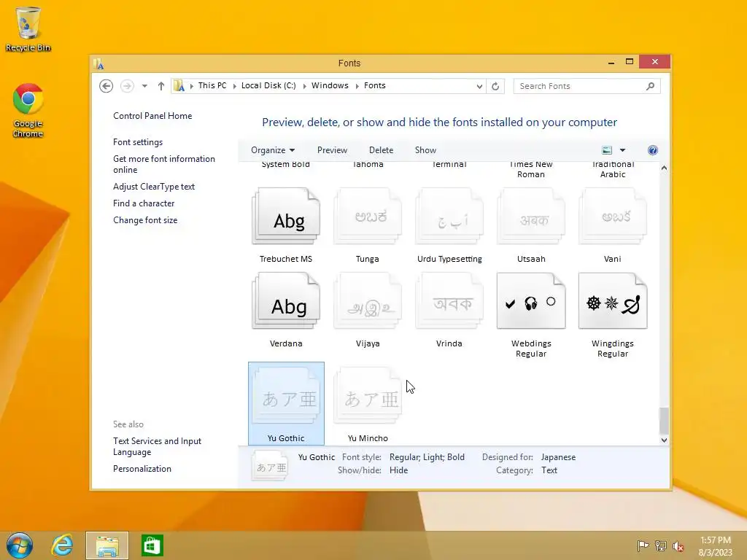Select the Urdu Typesetting font icon
The height and width of the screenshot is (560, 747).
point(449,216)
